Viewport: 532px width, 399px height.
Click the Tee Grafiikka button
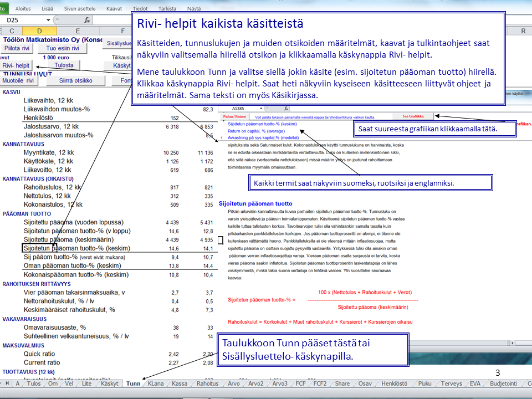pyautogui.click(x=413, y=116)
